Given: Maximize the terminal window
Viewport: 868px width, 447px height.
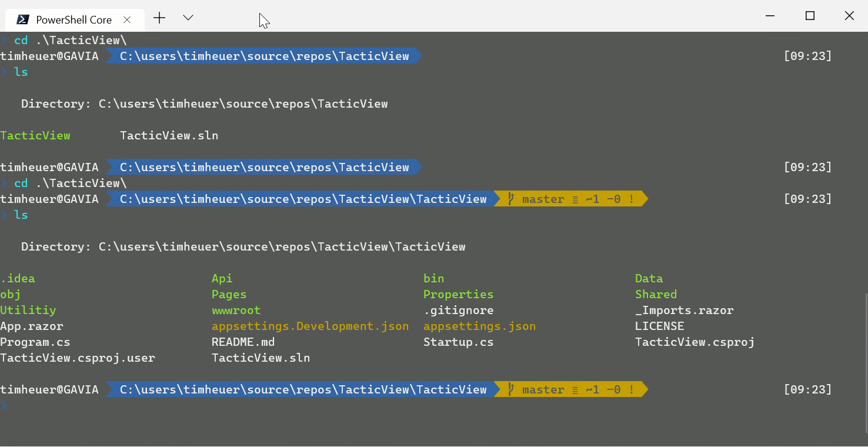Looking at the screenshot, I should [x=810, y=16].
